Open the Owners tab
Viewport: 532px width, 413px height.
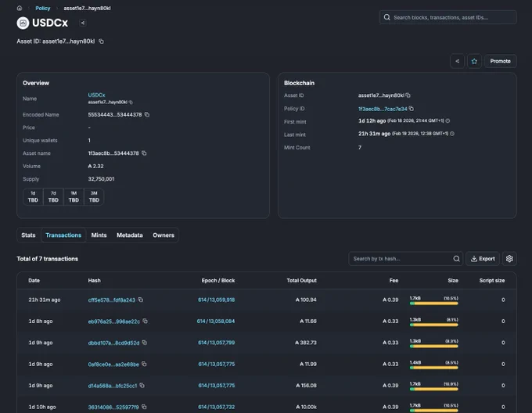point(164,235)
